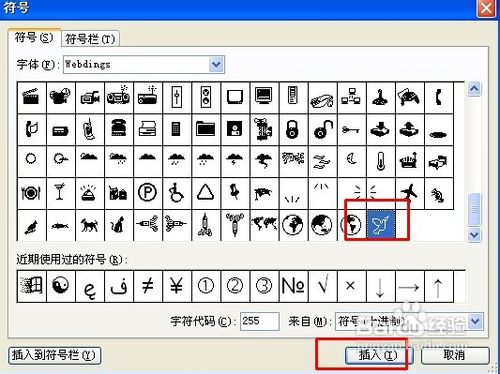Select the telephone handset symbol

click(439, 97)
